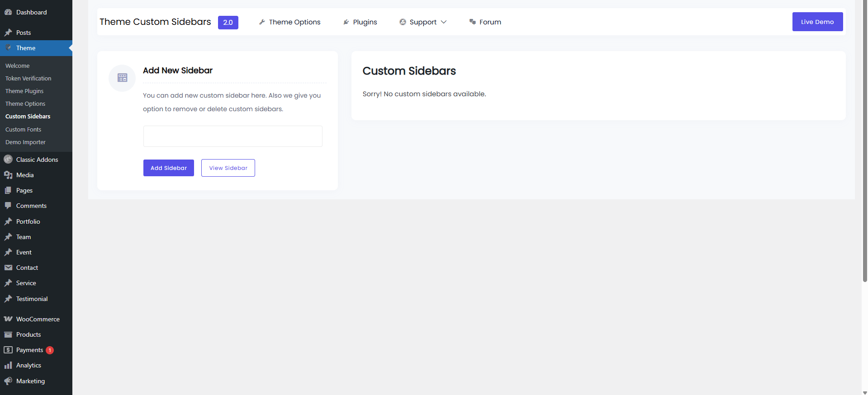Click the WooCommerce logo icon in sidebar

(8, 319)
